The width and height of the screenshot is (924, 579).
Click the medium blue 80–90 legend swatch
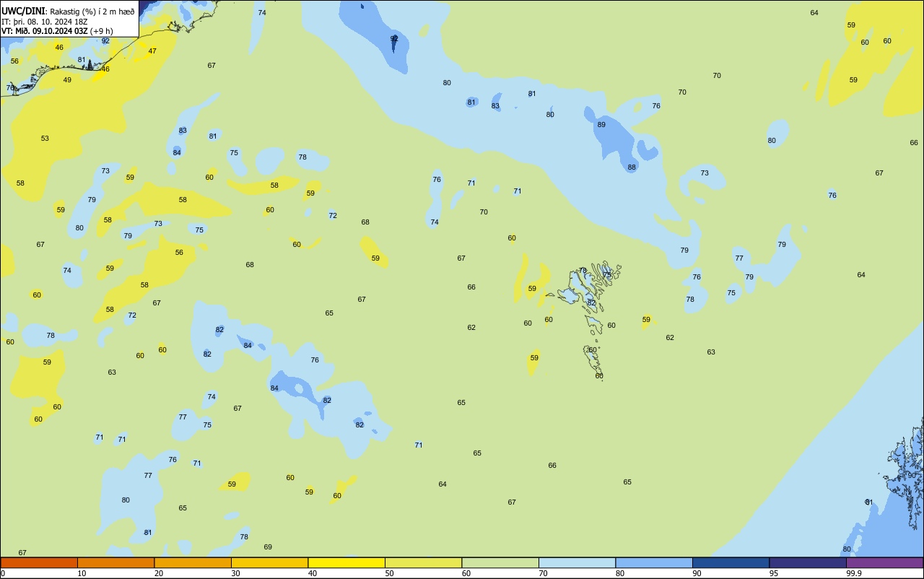click(654, 562)
